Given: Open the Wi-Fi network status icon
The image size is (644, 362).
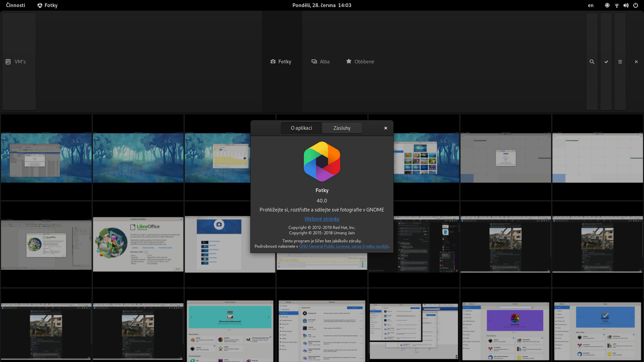Looking at the screenshot, I should [x=616, y=5].
